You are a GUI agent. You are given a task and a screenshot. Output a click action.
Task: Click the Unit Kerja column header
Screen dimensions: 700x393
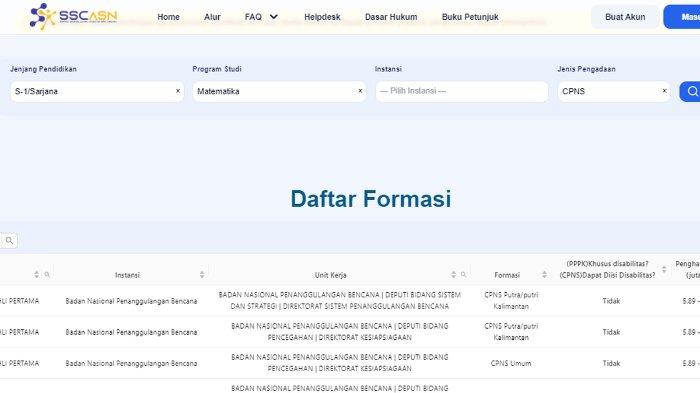tap(331, 275)
